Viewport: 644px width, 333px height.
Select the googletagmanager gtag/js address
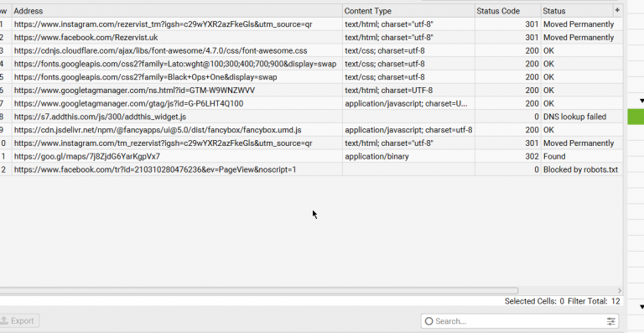click(x=128, y=103)
